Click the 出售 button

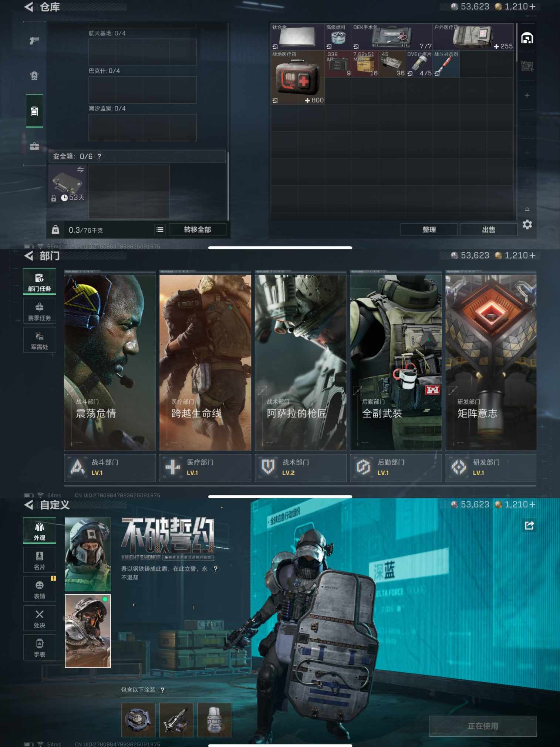(488, 230)
